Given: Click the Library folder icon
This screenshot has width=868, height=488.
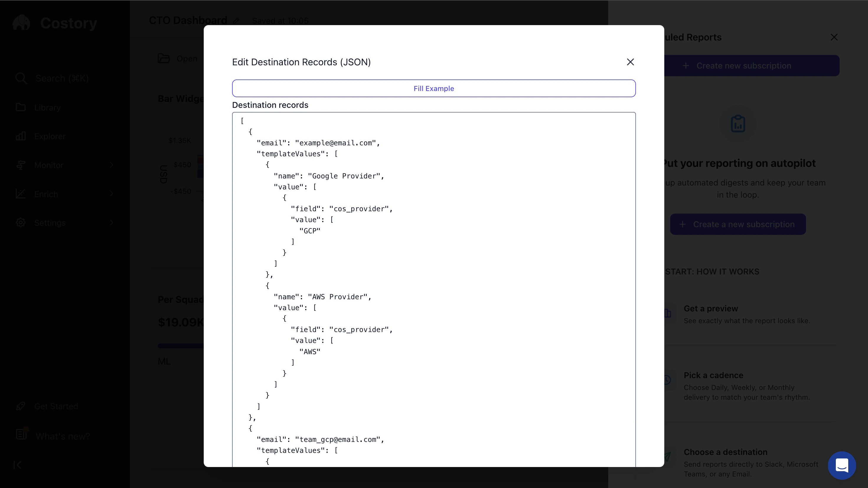Looking at the screenshot, I should click(21, 107).
